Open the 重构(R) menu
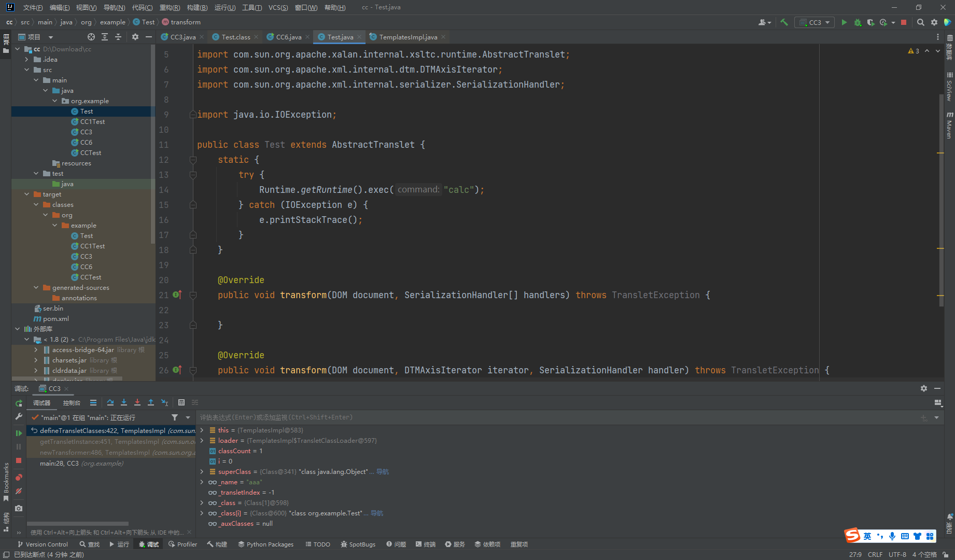This screenshot has height=560, width=955. click(170, 7)
